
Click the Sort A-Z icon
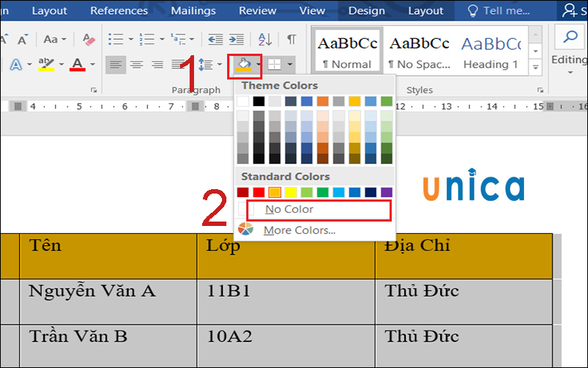point(265,39)
